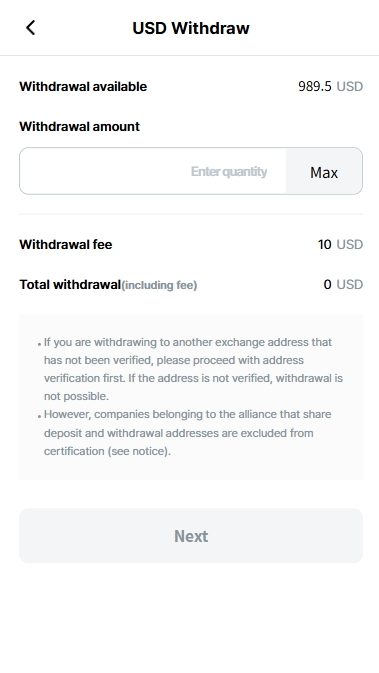
Task: Click the bullet of the first notice
Action: (39, 344)
